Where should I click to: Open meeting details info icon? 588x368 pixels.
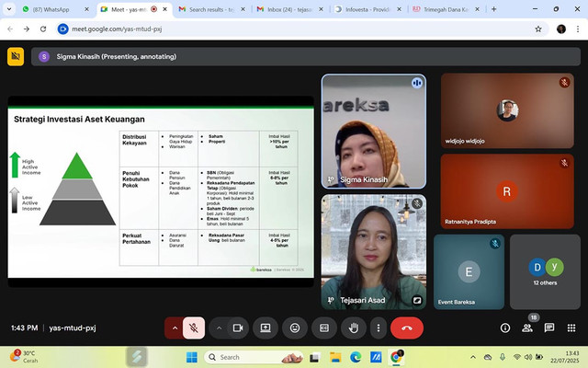505,328
